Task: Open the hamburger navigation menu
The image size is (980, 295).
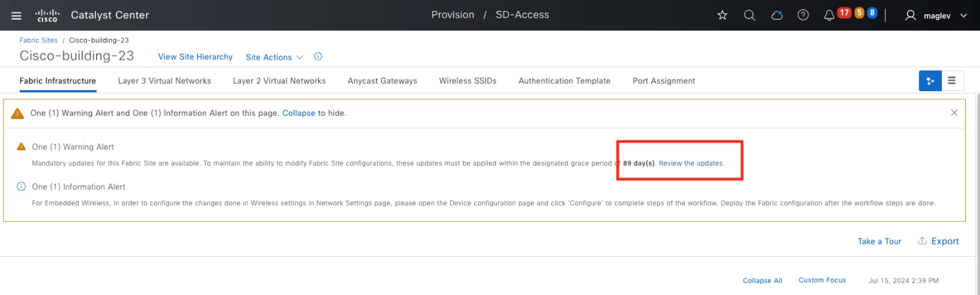Action: pos(17,15)
